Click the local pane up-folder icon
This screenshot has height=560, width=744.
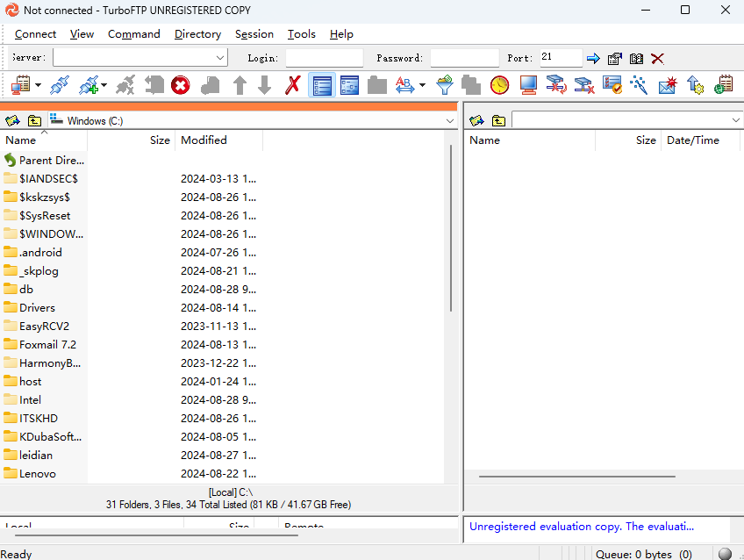point(34,120)
